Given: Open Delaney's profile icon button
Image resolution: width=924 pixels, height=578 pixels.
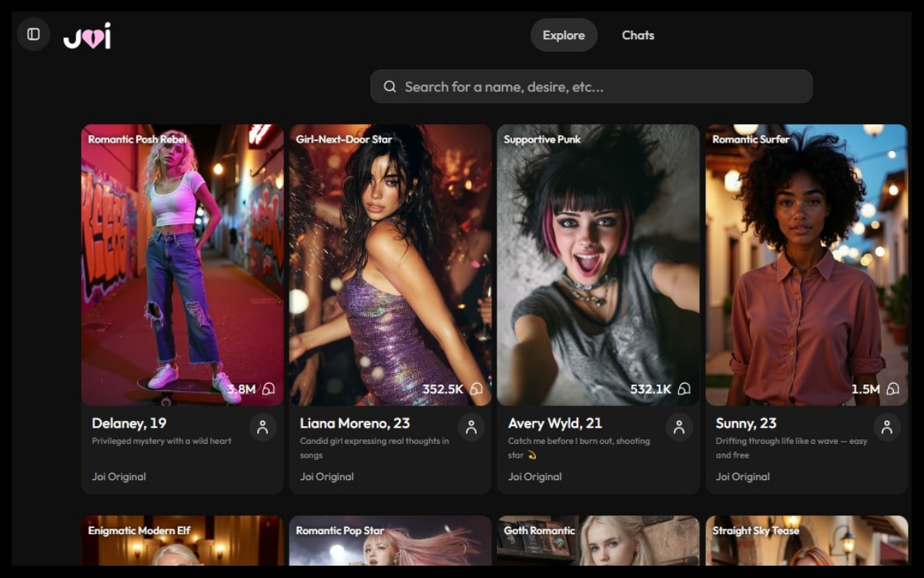Looking at the screenshot, I should click(x=263, y=427).
